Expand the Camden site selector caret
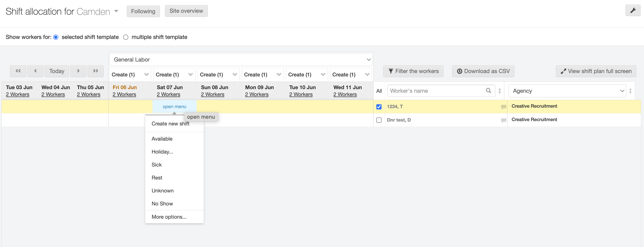The height and width of the screenshot is (247, 644). click(x=116, y=11)
